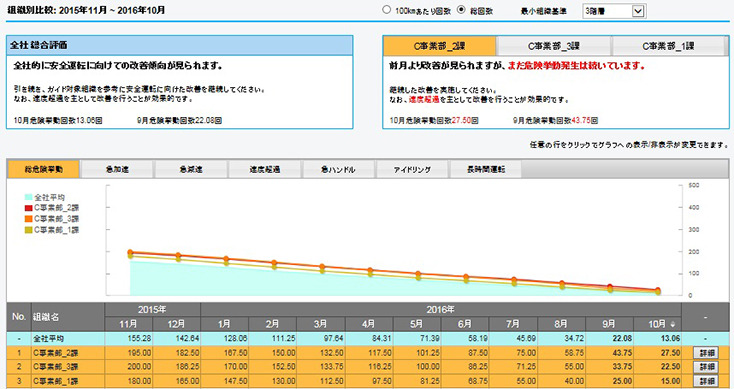Click the 全社平均 cyan legend swatch
The width and height of the screenshot is (734, 389).
coord(28,197)
